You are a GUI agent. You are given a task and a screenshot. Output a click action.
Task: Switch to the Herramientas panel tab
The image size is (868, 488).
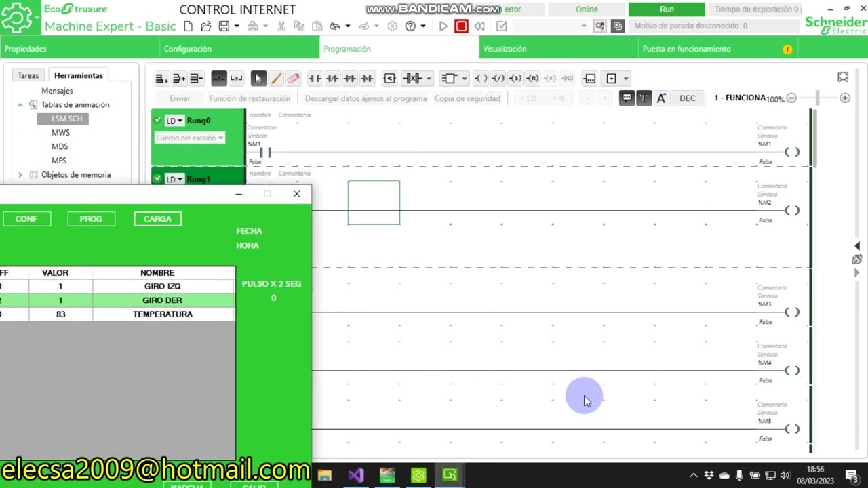(x=79, y=76)
